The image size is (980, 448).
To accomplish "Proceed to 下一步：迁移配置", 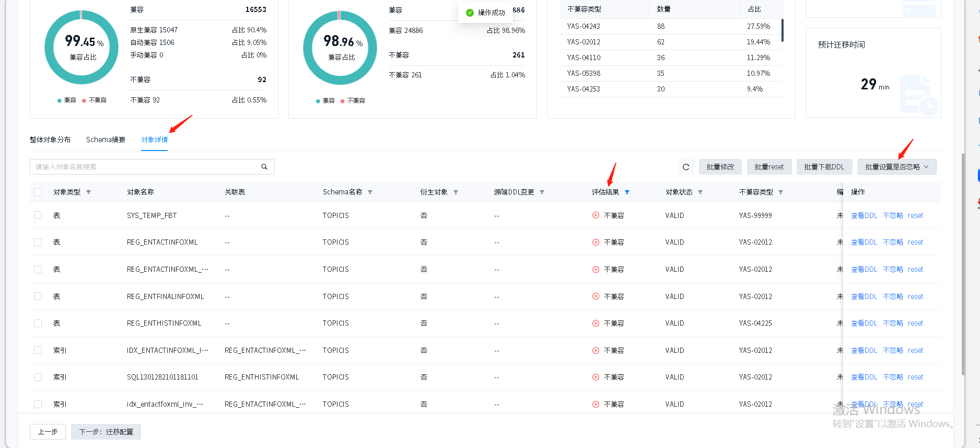I will tap(106, 432).
